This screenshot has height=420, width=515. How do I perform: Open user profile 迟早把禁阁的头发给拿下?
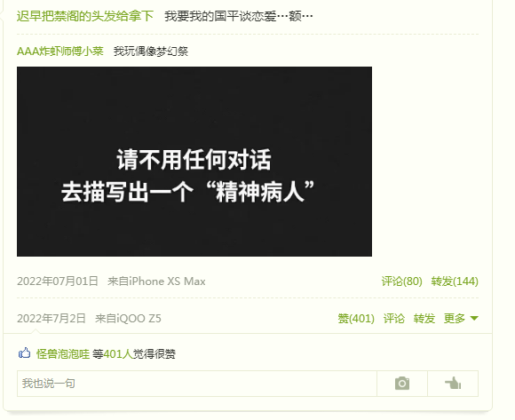85,16
